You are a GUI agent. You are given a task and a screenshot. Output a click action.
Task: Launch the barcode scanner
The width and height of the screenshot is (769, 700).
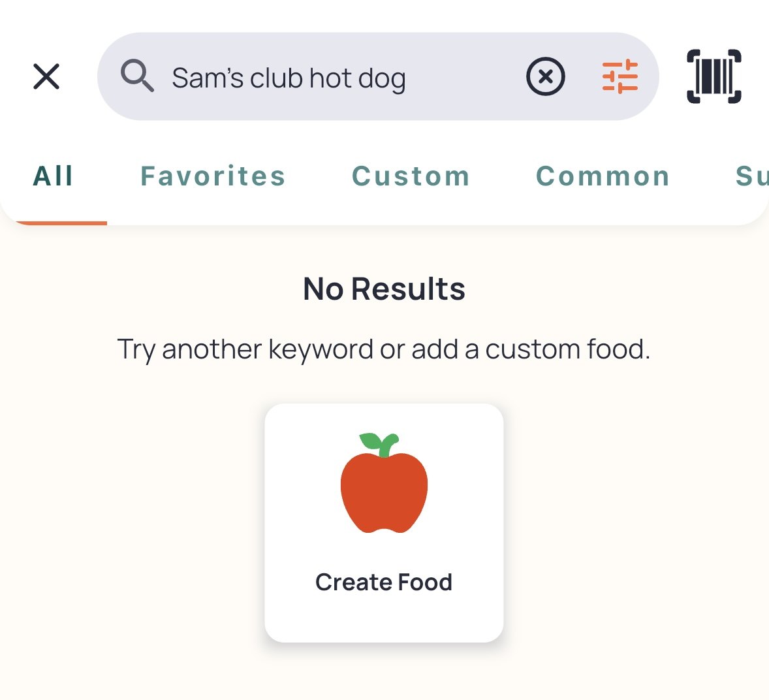714,76
